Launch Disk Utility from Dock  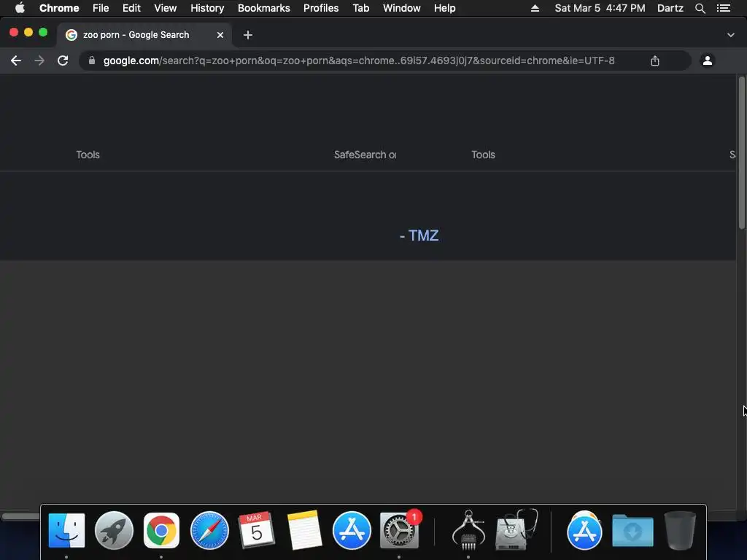[x=516, y=530]
